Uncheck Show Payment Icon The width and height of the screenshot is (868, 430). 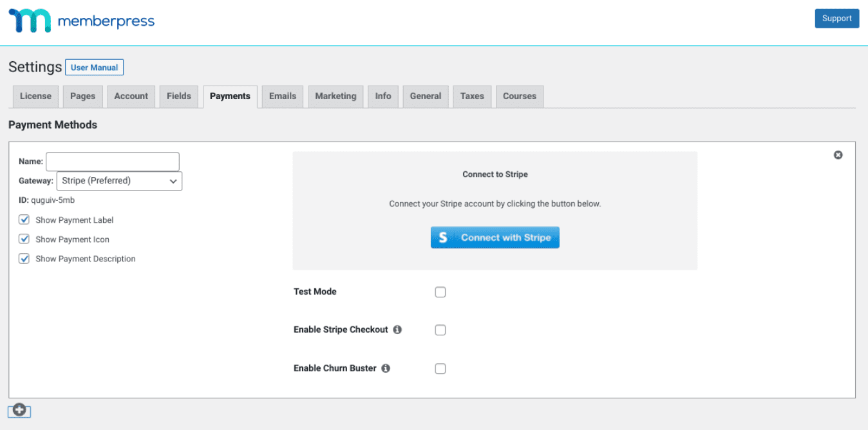pos(24,239)
